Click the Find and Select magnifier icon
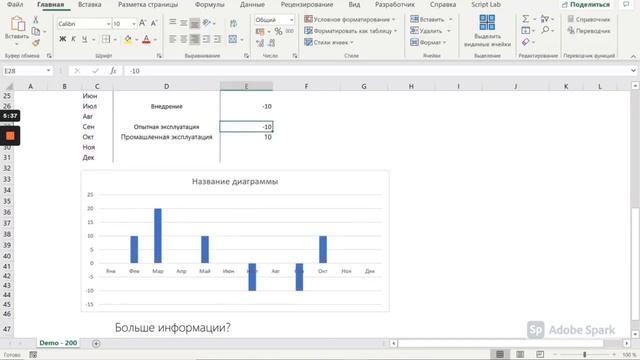This screenshot has width=640, height=360. [545, 30]
